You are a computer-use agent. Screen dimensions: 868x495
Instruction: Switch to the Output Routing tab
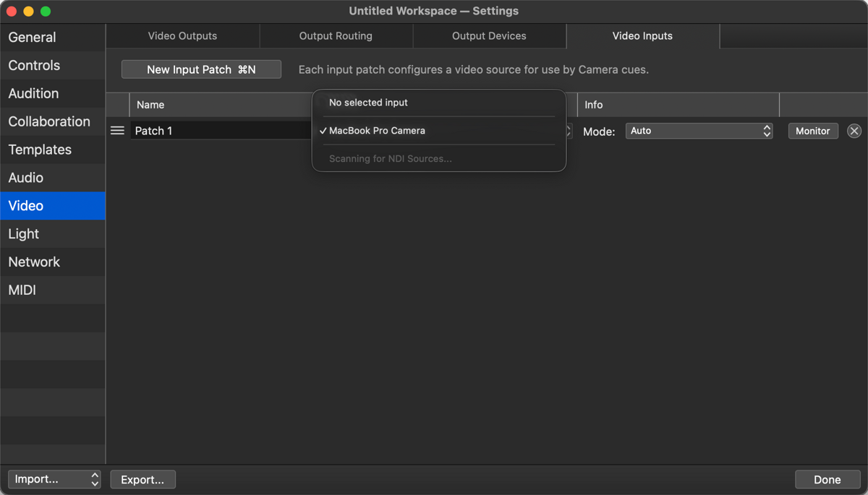click(336, 36)
